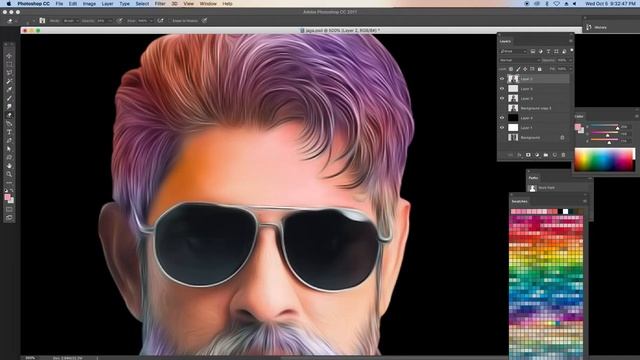Viewport: 640px width, 360px height.
Task: Toggle Lock image pixels brush icon
Action: coord(518,69)
